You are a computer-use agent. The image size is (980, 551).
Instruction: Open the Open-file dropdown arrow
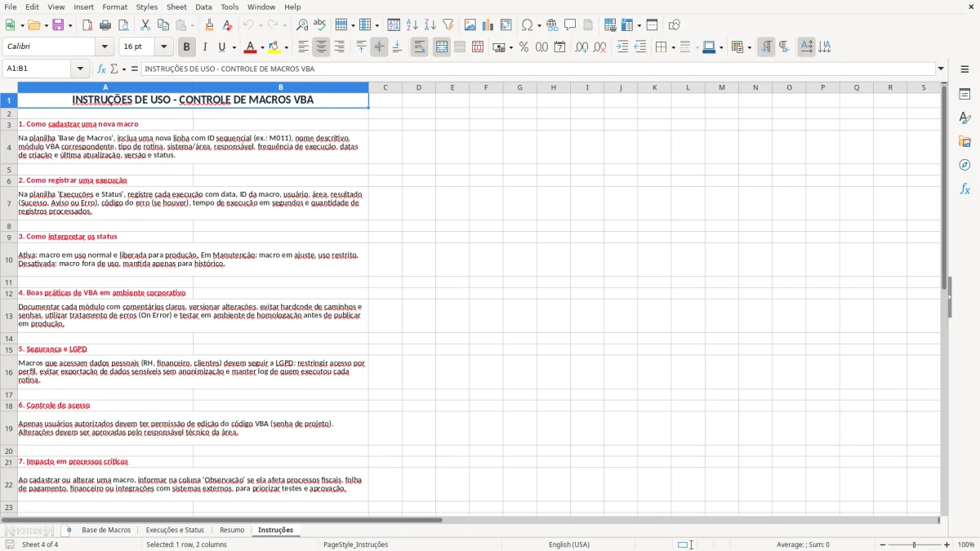pos(46,25)
